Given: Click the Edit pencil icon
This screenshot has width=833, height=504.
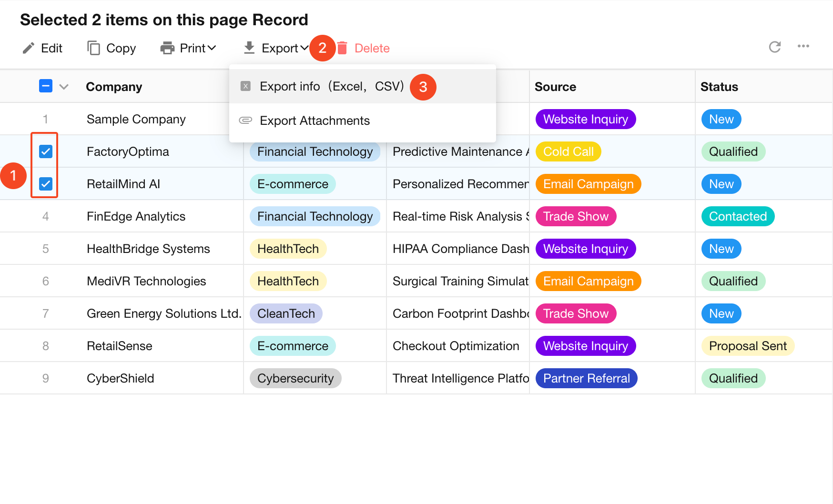Looking at the screenshot, I should click(29, 48).
